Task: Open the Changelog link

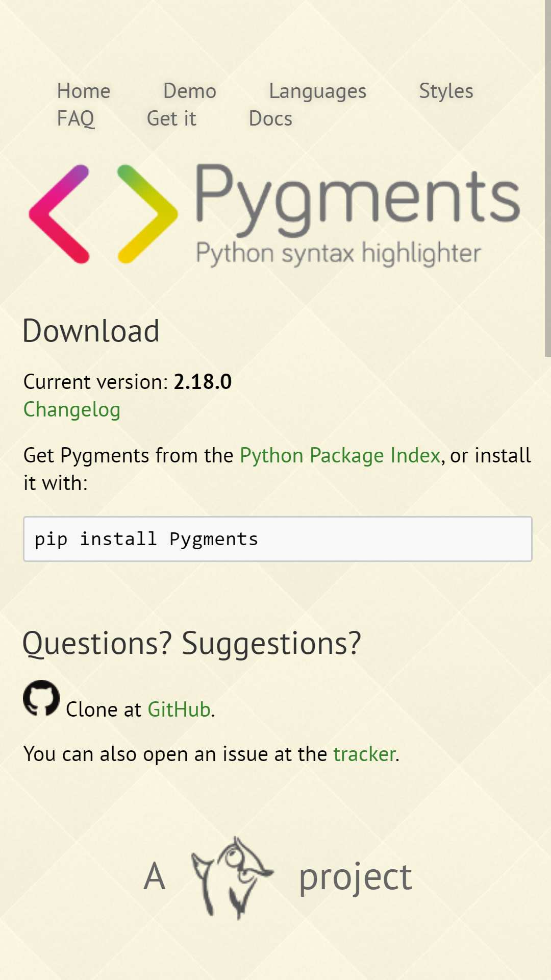Action: pyautogui.click(x=72, y=410)
